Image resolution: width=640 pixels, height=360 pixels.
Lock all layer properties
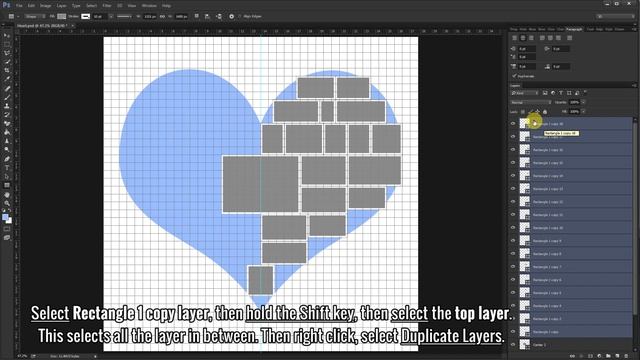click(545, 111)
